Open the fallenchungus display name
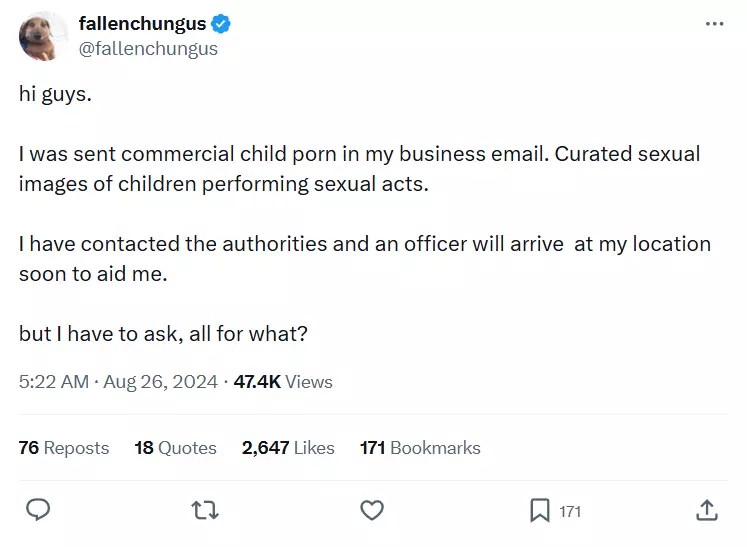747x547 pixels. click(x=142, y=23)
